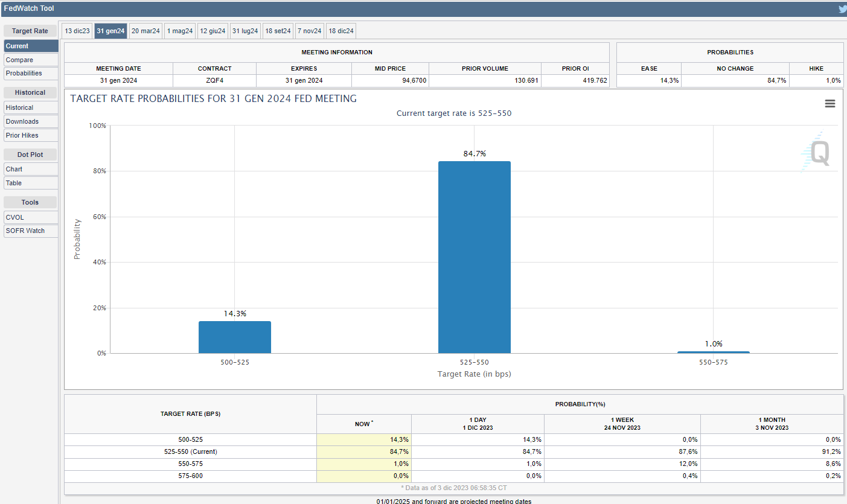The width and height of the screenshot is (847, 504).
Task: Go to Historical data page
Action: [x=31, y=107]
